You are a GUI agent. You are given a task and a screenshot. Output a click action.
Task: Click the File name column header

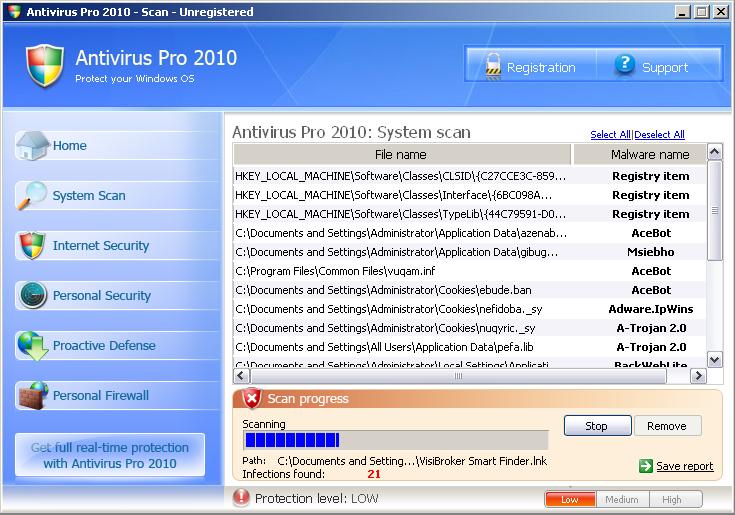[x=402, y=155]
